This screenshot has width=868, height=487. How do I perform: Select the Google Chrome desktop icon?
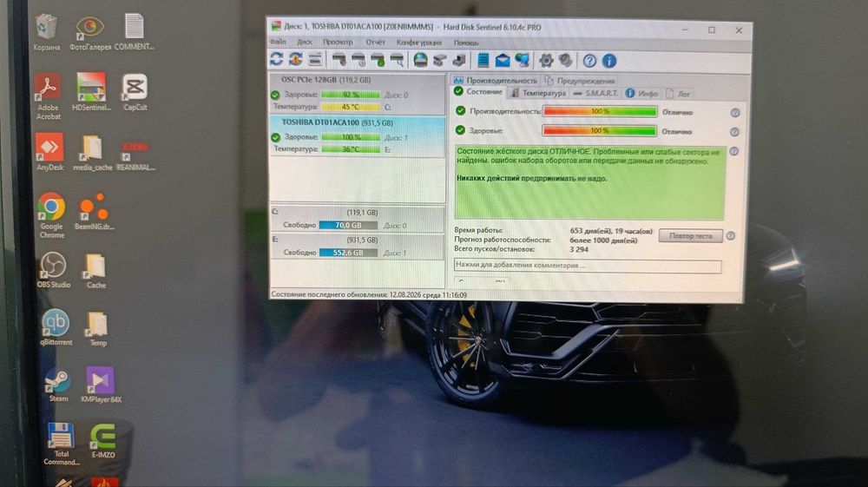click(x=51, y=215)
